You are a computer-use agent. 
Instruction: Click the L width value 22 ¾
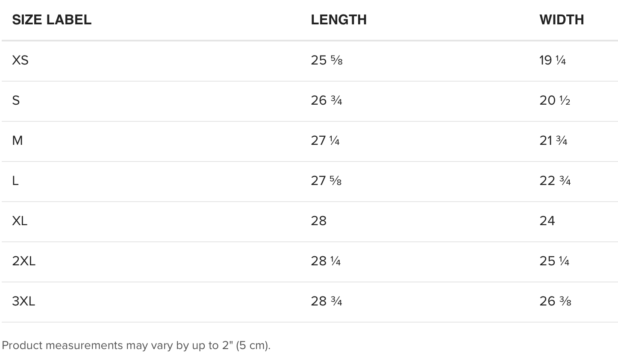point(555,181)
